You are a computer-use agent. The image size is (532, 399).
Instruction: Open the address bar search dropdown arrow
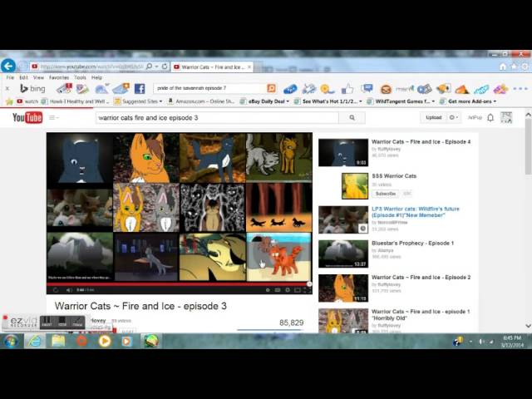pos(156,66)
